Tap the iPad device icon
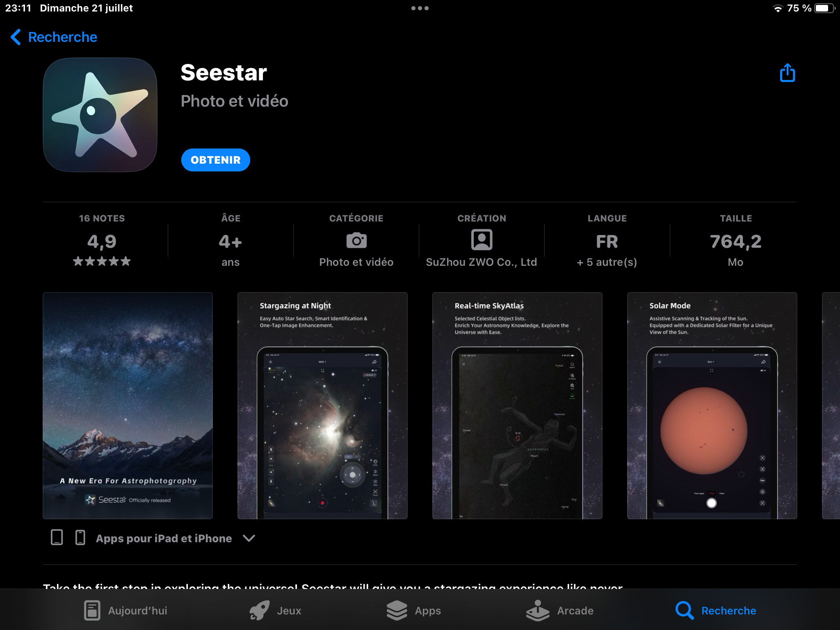840x630 pixels. point(57,538)
